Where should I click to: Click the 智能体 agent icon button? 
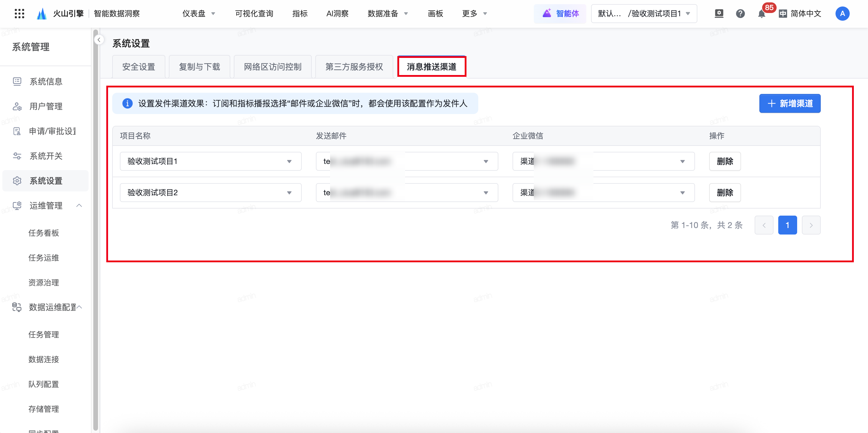coord(560,14)
